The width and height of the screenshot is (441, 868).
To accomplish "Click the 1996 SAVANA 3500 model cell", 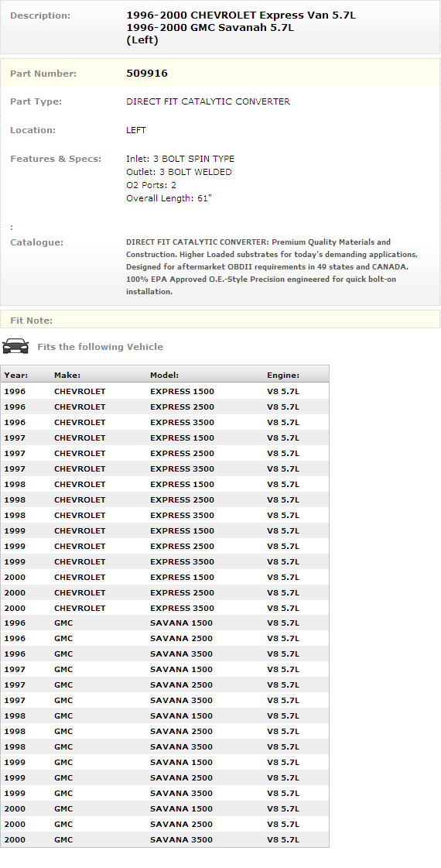I will click(x=182, y=654).
